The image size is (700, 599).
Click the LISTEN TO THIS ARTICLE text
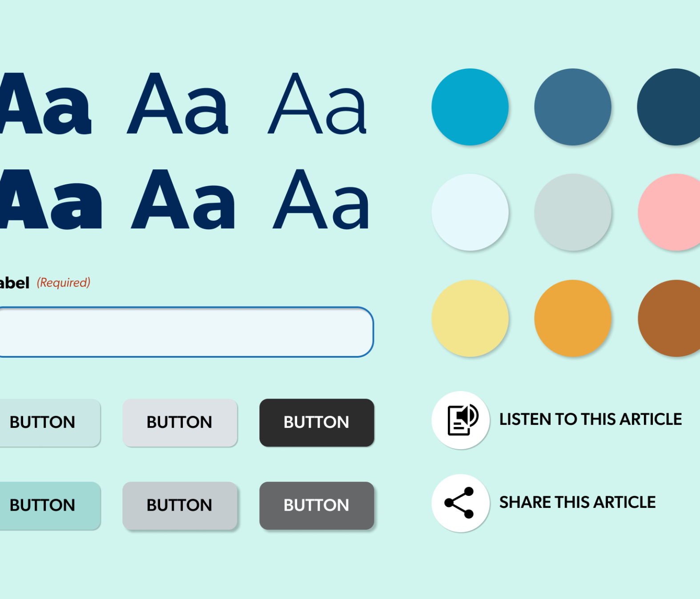pos(590,419)
